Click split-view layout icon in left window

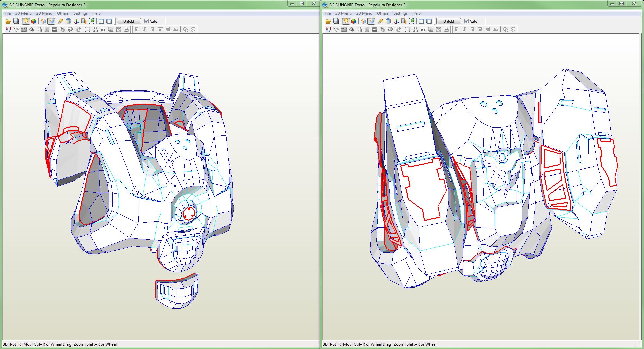click(x=101, y=21)
